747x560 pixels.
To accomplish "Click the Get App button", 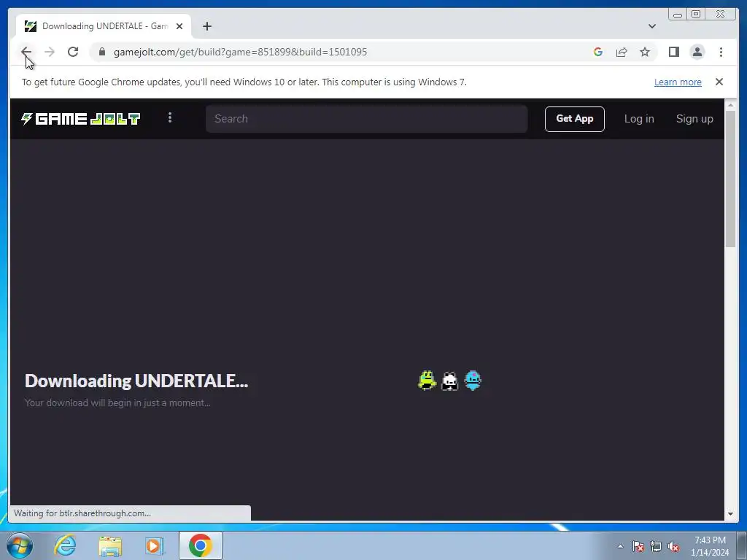I will pos(575,119).
